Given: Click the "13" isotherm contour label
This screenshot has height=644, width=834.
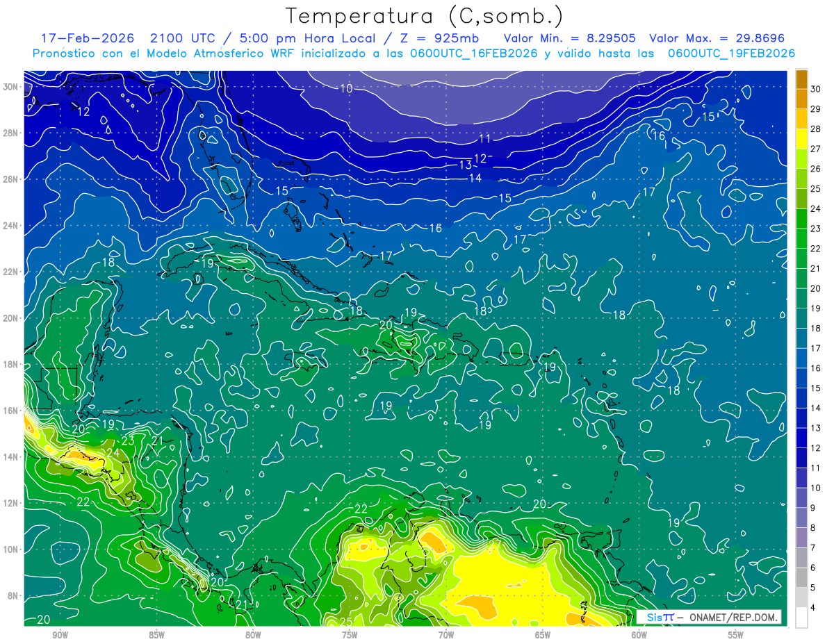Looking at the screenshot, I should tap(466, 165).
